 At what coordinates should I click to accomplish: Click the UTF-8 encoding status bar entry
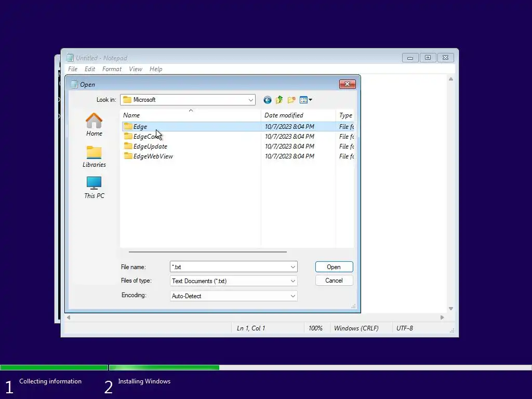[404, 328]
